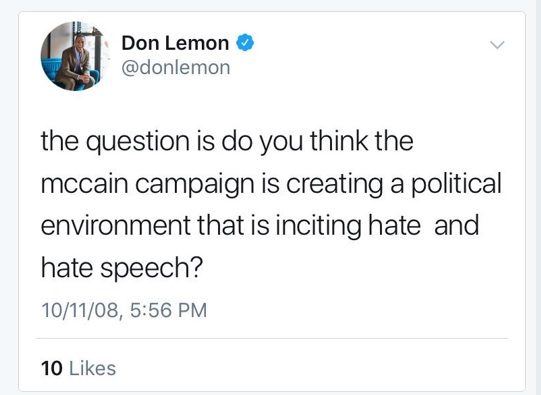Click the tweet's first line text
Image resolution: width=541 pixels, height=395 pixels.
227,142
